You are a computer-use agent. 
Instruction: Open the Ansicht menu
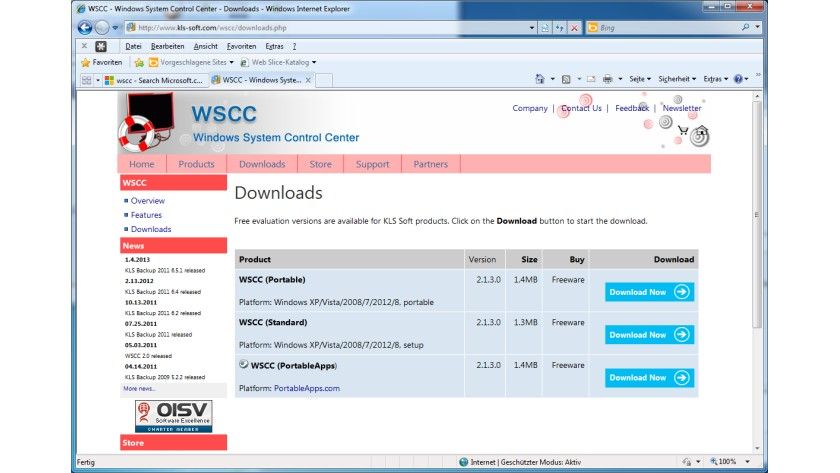[206, 47]
